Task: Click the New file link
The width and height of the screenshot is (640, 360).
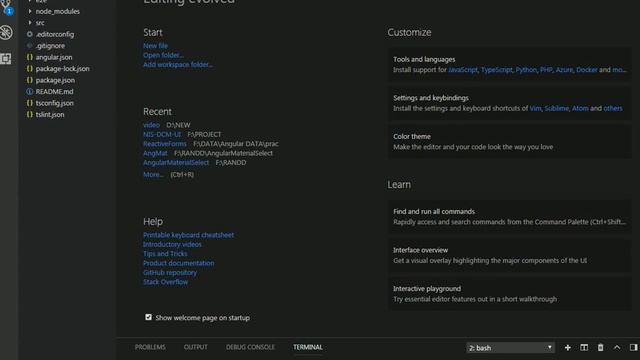Action: point(156,46)
